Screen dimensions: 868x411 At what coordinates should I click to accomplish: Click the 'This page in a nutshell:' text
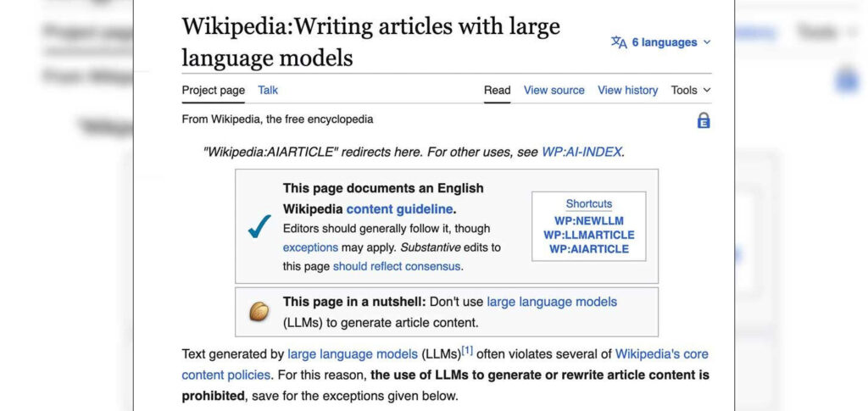coord(354,302)
